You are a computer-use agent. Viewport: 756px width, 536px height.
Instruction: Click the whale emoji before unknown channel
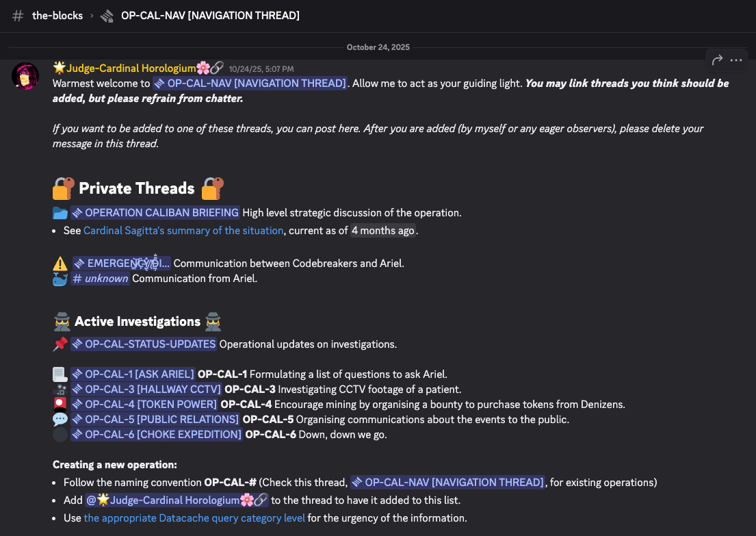coord(60,279)
